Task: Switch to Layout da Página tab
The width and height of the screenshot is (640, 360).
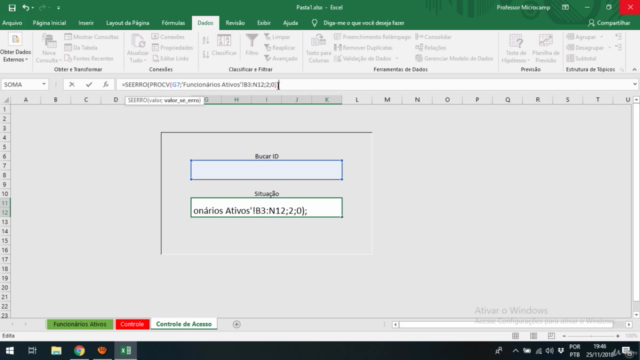Action: point(128,23)
